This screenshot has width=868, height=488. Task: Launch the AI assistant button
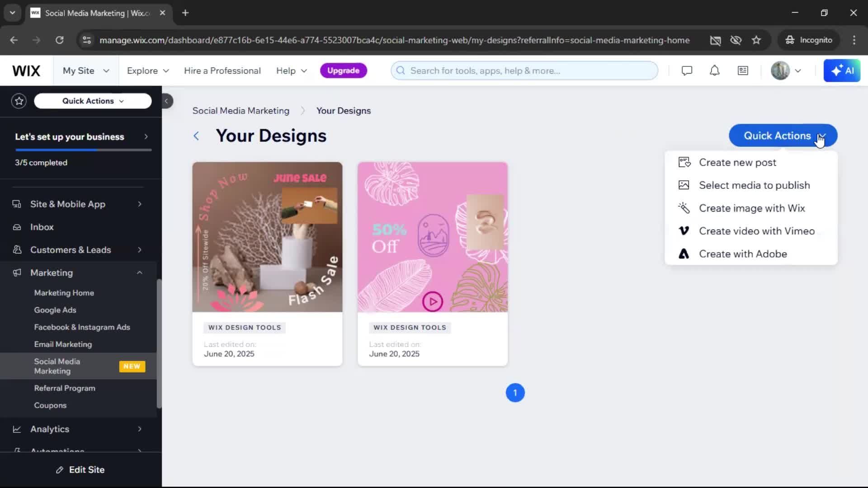tap(842, 71)
